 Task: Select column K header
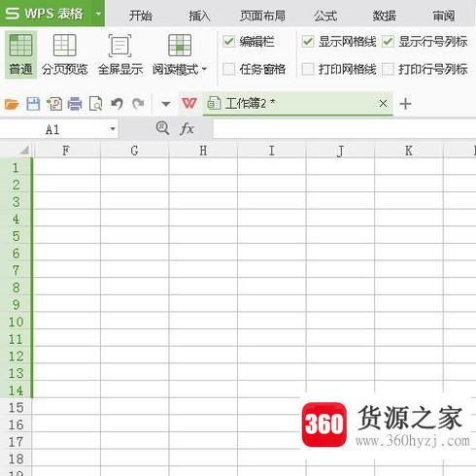coord(409,151)
